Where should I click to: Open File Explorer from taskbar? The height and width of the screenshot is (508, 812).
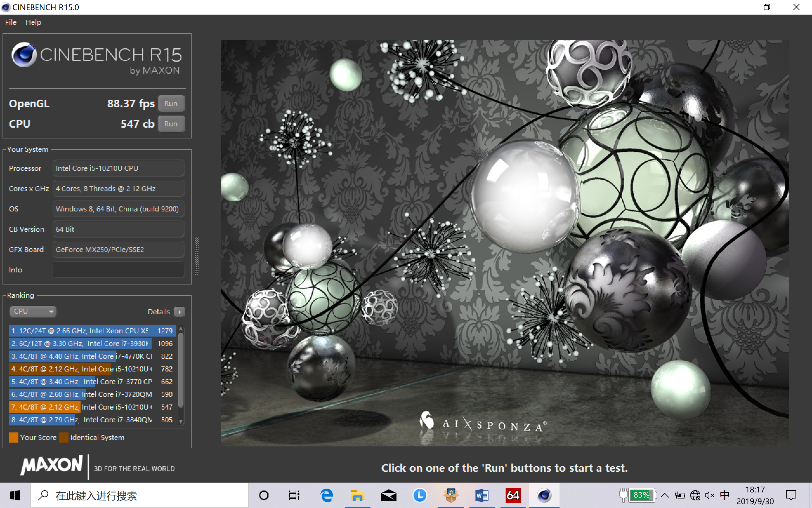357,495
